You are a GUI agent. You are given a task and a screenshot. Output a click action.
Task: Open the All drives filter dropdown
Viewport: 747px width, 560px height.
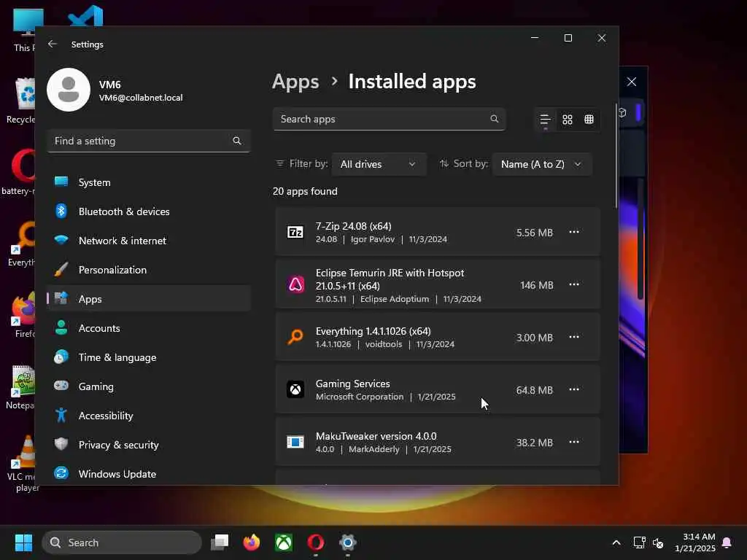tap(379, 164)
